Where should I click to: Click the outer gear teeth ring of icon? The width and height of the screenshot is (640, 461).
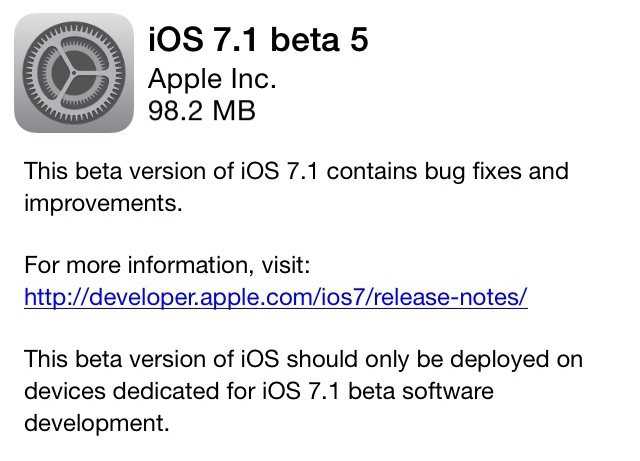coord(74,25)
